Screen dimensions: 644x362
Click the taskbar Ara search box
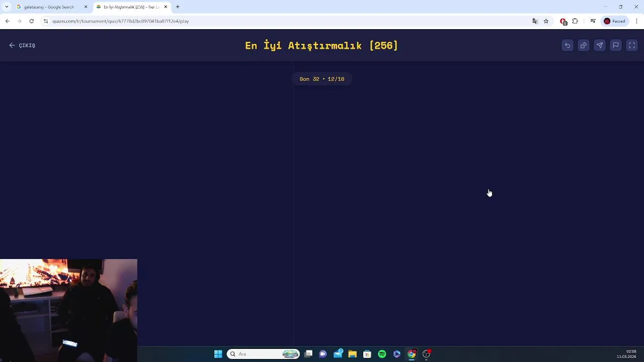pyautogui.click(x=263, y=354)
